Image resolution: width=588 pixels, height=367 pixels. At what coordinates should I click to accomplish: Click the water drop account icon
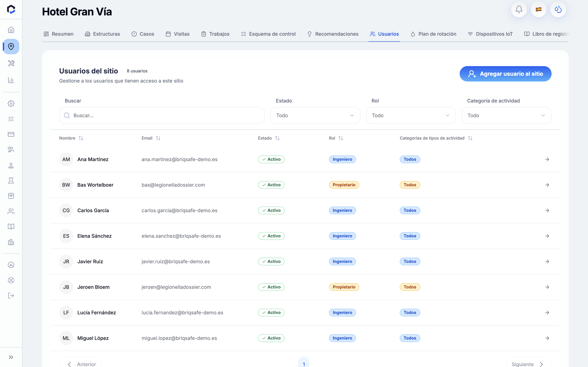(558, 9)
